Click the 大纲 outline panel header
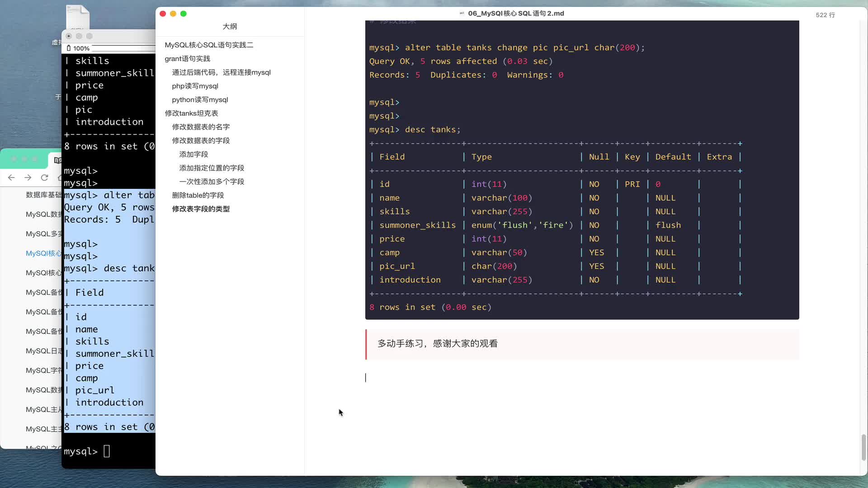 (x=230, y=26)
